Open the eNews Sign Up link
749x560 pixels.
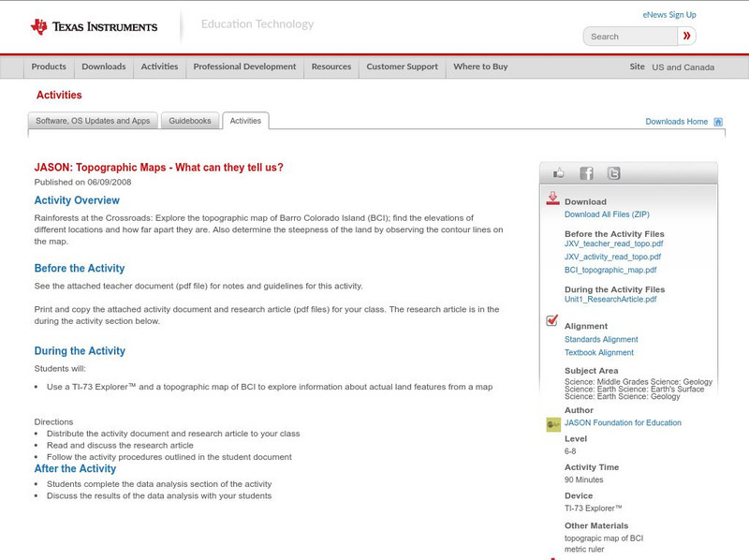coord(669,15)
